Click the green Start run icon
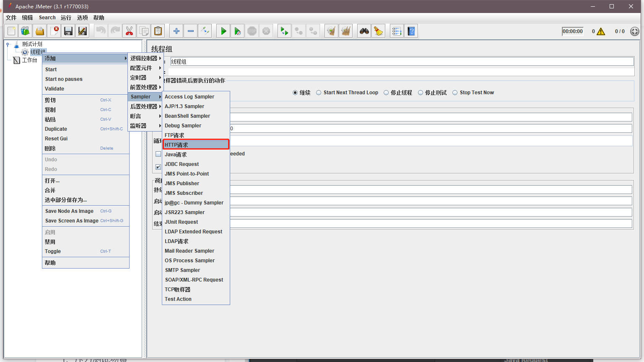644x362 pixels. (223, 31)
